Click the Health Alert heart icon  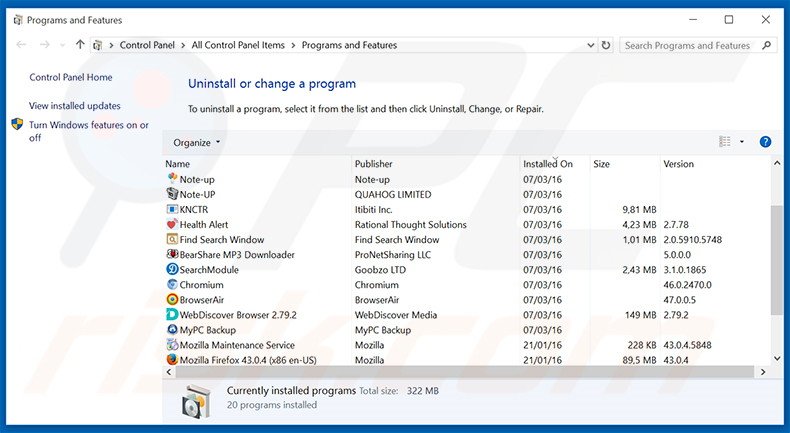172,224
